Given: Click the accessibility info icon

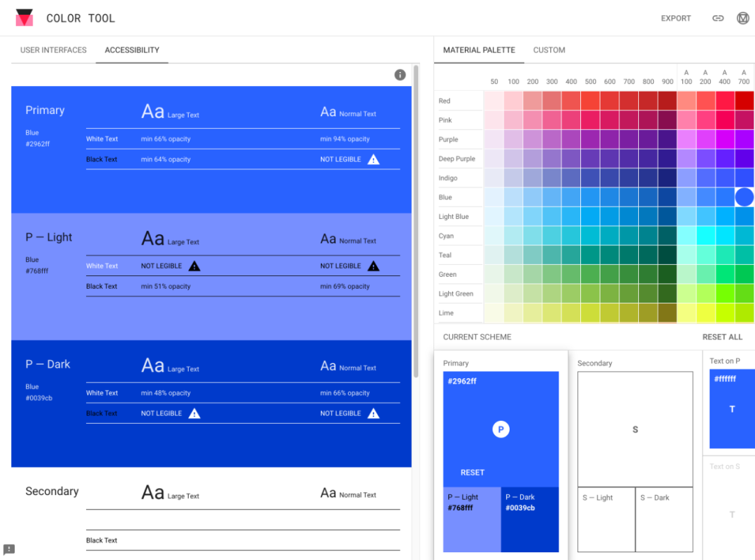Looking at the screenshot, I should click(400, 75).
